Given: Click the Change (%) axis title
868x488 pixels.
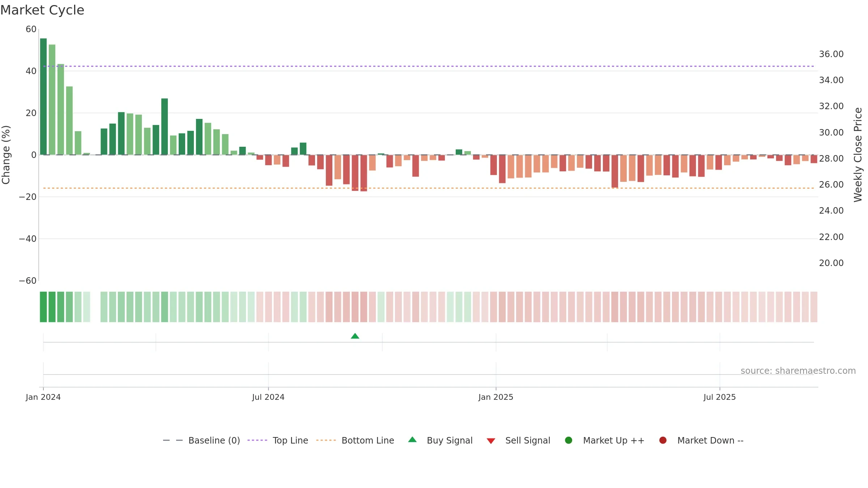Looking at the screenshot, I should point(6,155).
